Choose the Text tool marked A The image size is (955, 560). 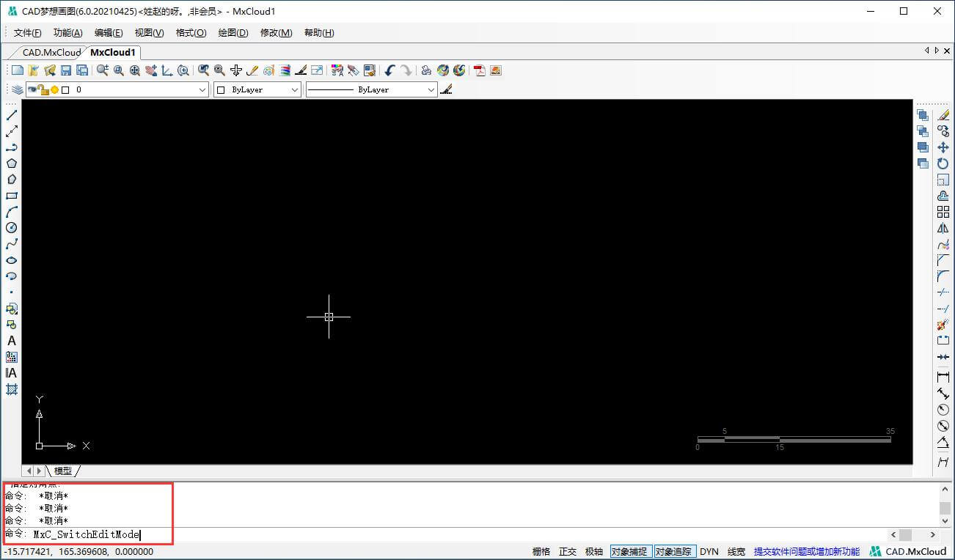coord(12,341)
